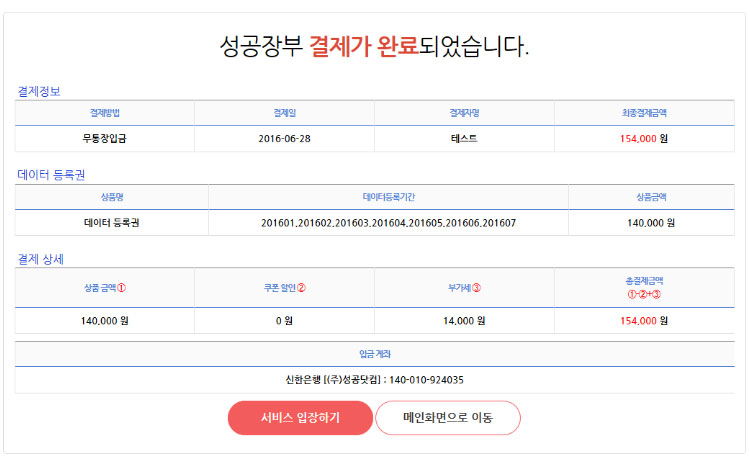The image size is (750, 473).
Task: Click the data period 201601 through 201607 cell
Action: [x=388, y=223]
